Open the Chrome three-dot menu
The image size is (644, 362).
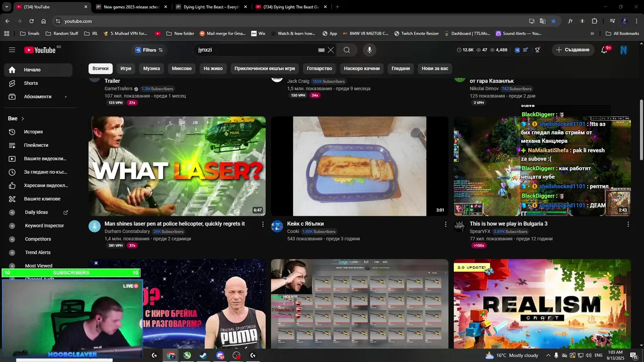tap(636, 21)
